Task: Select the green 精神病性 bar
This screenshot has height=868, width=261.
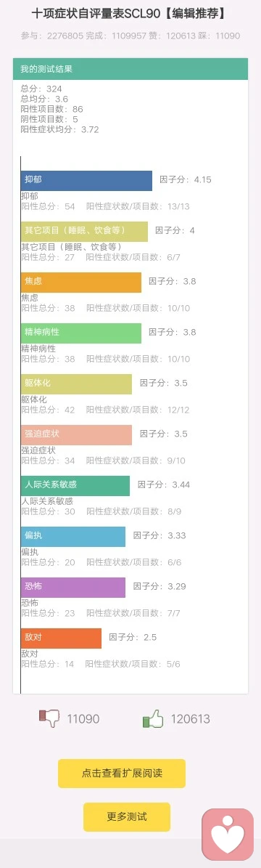Action: click(x=80, y=333)
